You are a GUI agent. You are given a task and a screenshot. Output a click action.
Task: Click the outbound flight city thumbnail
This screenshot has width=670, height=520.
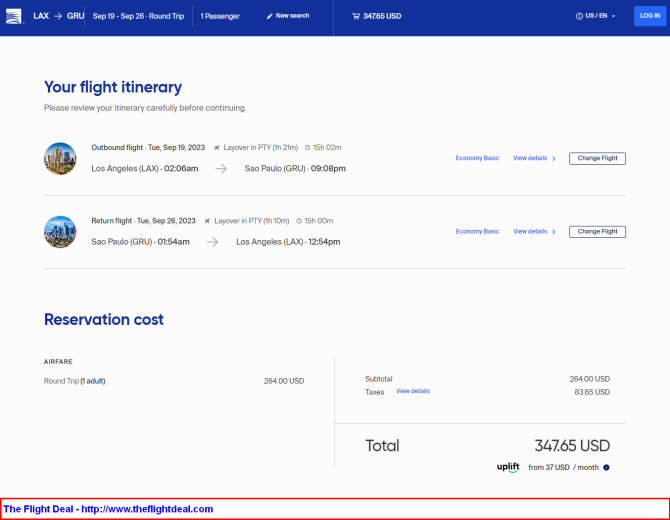pyautogui.click(x=60, y=159)
